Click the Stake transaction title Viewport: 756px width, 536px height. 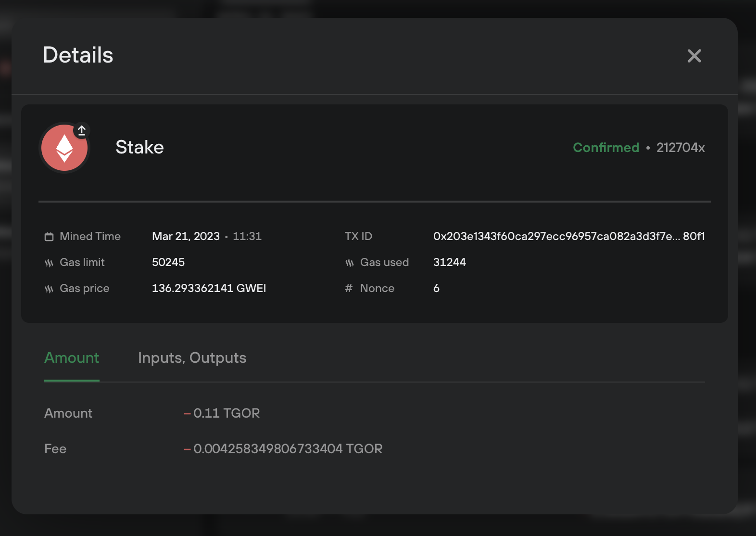[139, 148]
